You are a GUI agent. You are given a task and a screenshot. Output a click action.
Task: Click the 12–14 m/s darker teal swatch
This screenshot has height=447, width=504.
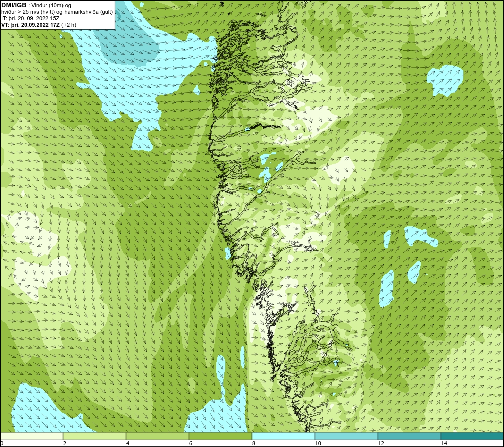(x=409, y=436)
